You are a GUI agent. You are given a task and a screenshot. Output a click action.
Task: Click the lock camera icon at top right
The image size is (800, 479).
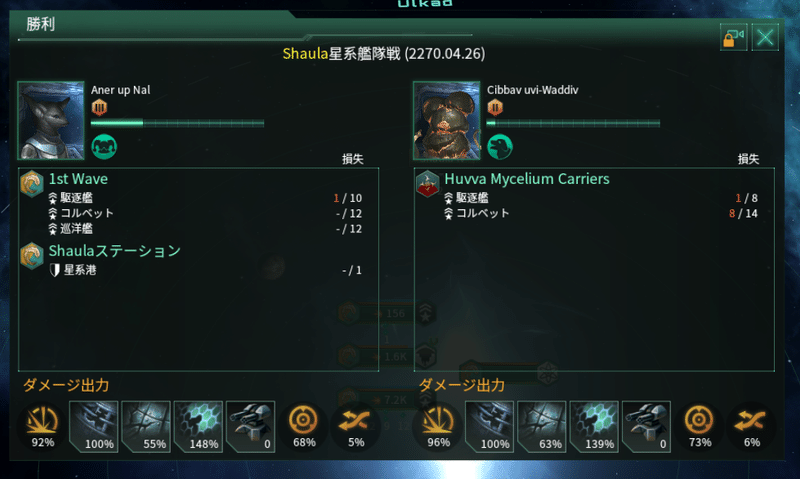734,37
